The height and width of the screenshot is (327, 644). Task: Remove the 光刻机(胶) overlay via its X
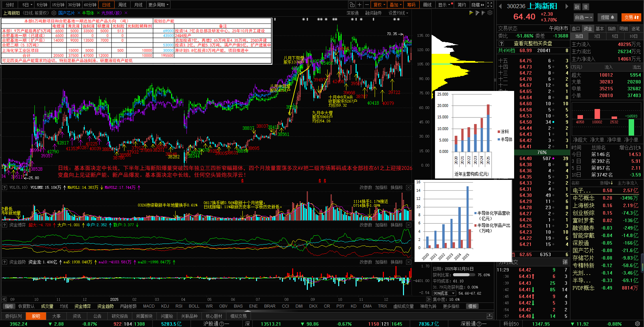(x=126, y=13)
